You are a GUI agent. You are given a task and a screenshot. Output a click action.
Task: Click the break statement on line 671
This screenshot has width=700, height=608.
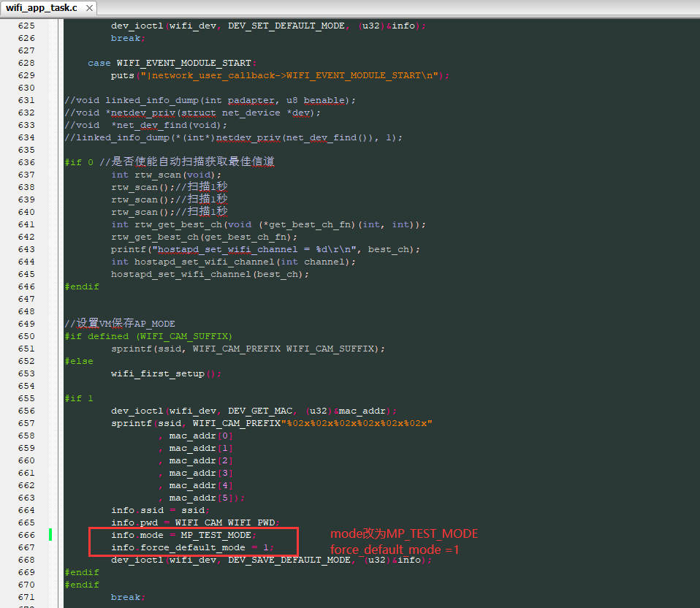(128, 598)
